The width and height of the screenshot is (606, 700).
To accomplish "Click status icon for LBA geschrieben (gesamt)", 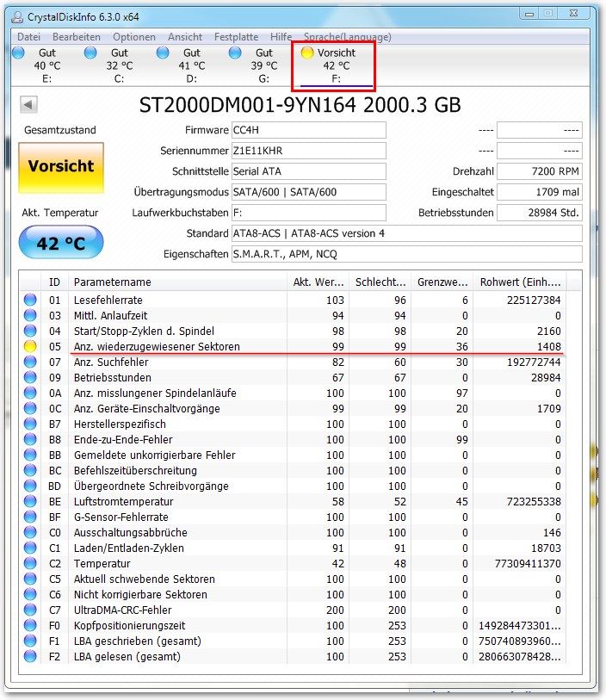I will click(x=30, y=641).
